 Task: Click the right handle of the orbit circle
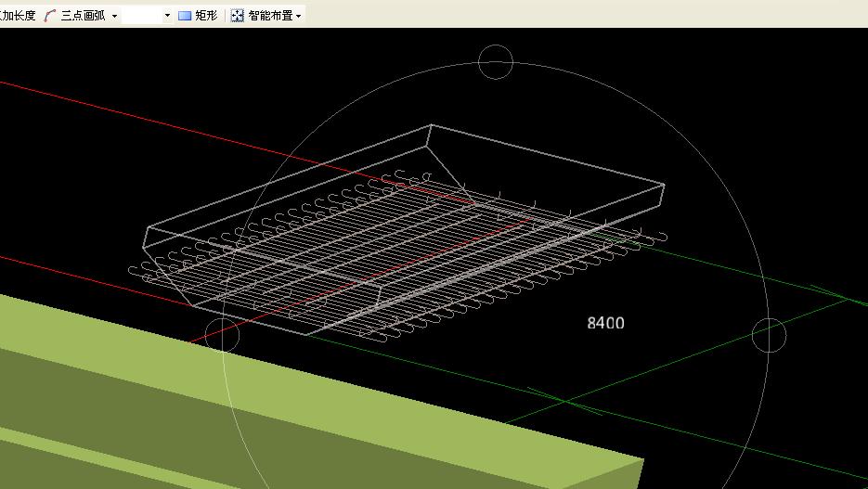pyautogui.click(x=769, y=335)
